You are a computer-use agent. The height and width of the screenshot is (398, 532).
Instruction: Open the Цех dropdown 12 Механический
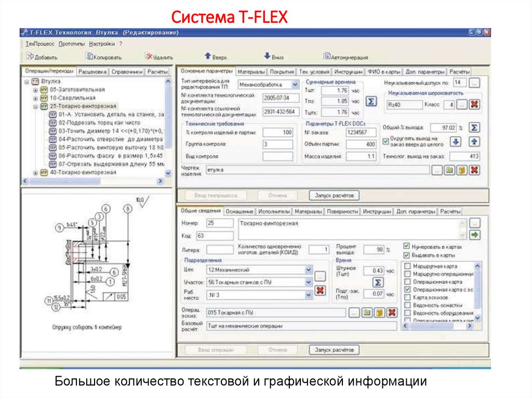(308, 270)
